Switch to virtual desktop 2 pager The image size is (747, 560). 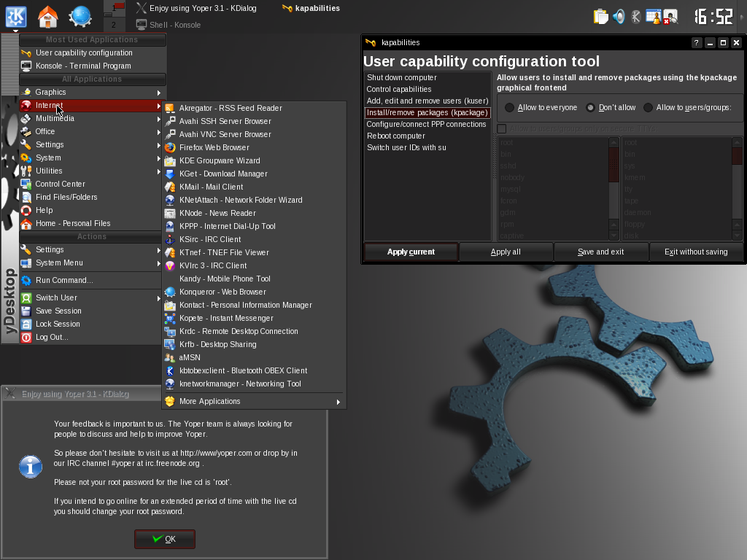(115, 24)
